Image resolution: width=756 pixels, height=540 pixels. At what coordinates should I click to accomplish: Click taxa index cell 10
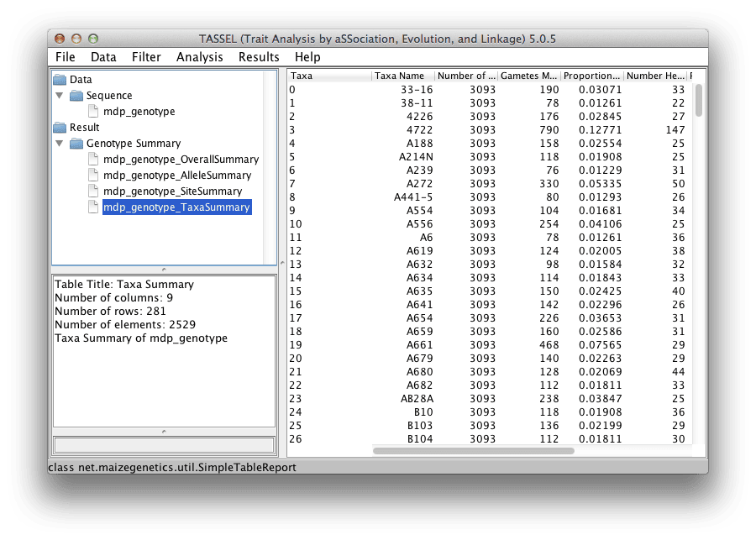296,224
